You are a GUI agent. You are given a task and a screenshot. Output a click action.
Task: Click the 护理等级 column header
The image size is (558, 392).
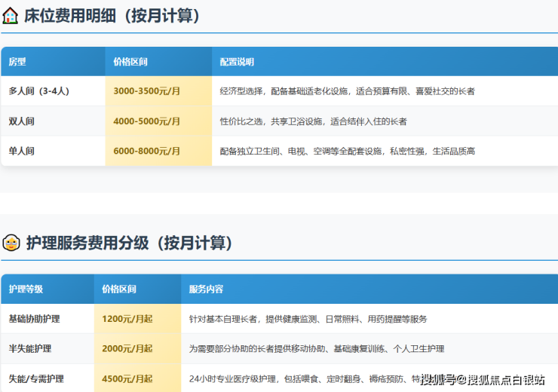[x=26, y=289]
